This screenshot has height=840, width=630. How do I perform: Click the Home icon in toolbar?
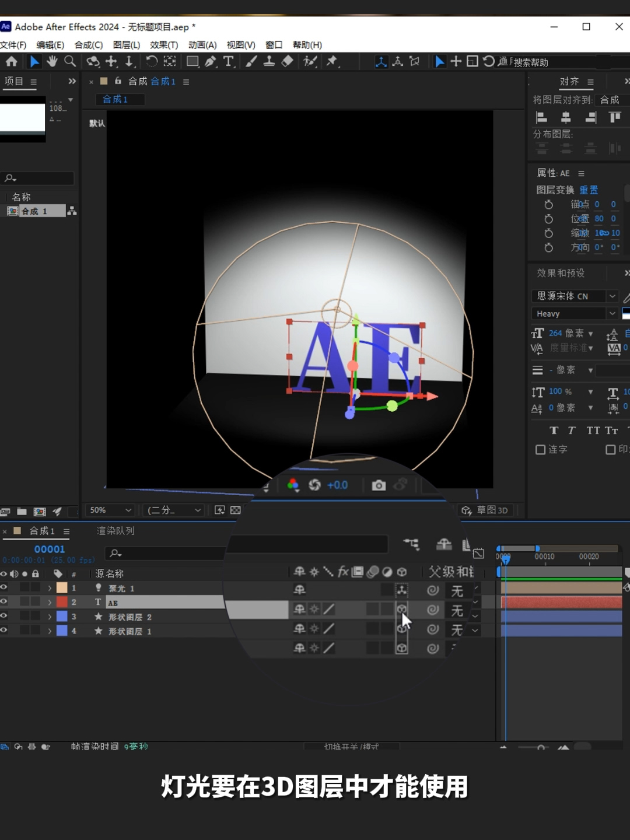coord(12,61)
